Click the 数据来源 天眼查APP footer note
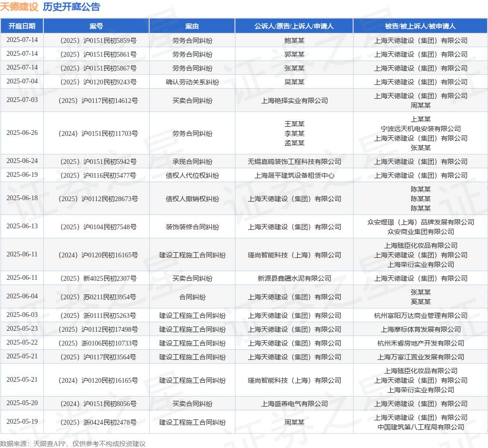This screenshot has height=448, width=488. point(72,444)
